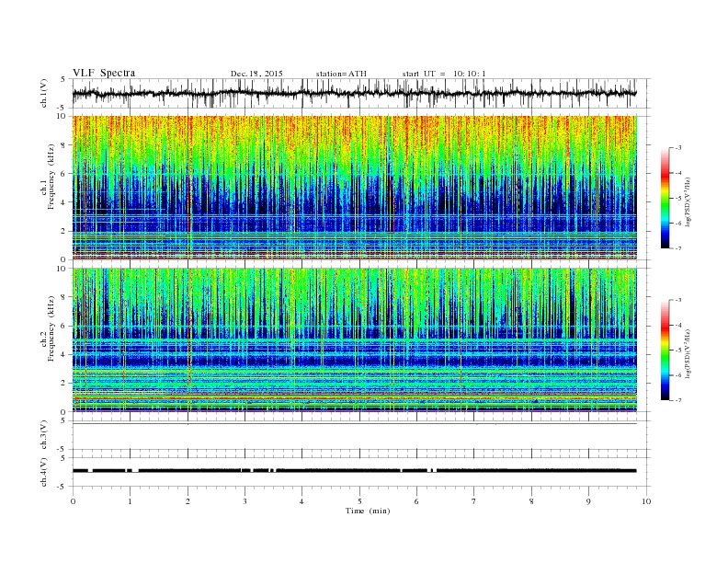Viewport: 728px width, 563px height.
Task: Select the date text "Dec. 18, 2015"
Action: [x=256, y=74]
